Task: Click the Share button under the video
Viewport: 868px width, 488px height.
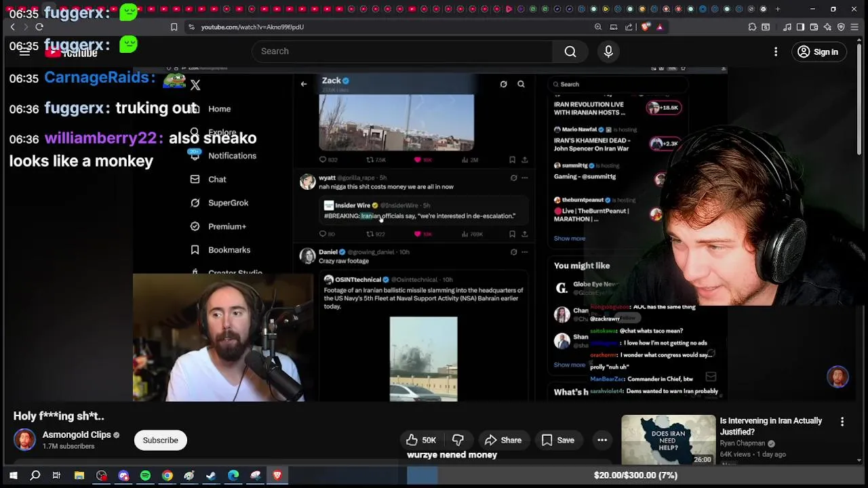Action: [x=503, y=441]
